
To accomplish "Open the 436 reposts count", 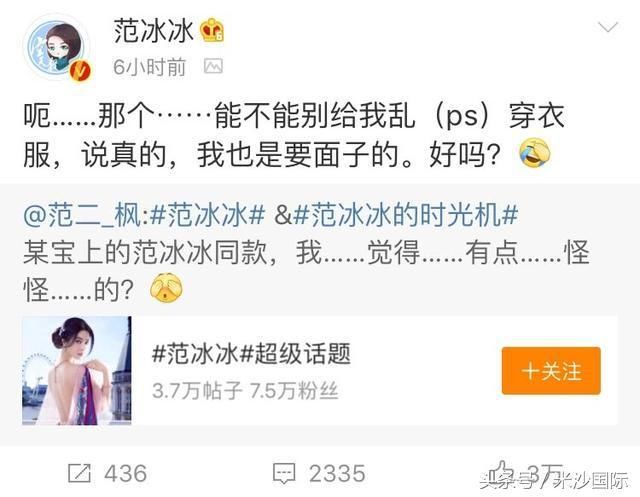I will (x=125, y=474).
